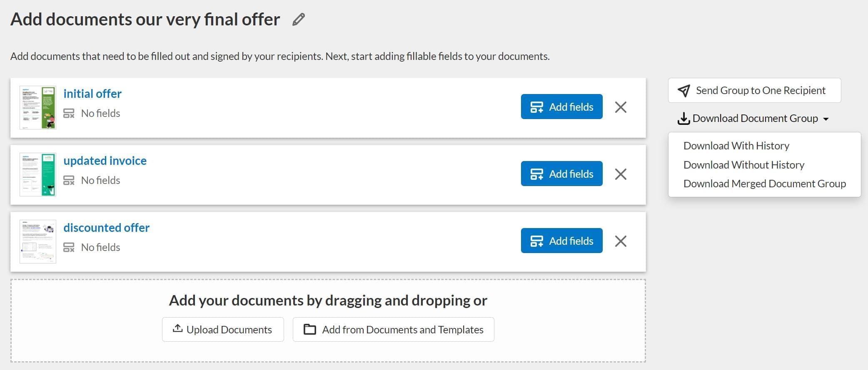Add fields to discounted offer

coord(561,241)
